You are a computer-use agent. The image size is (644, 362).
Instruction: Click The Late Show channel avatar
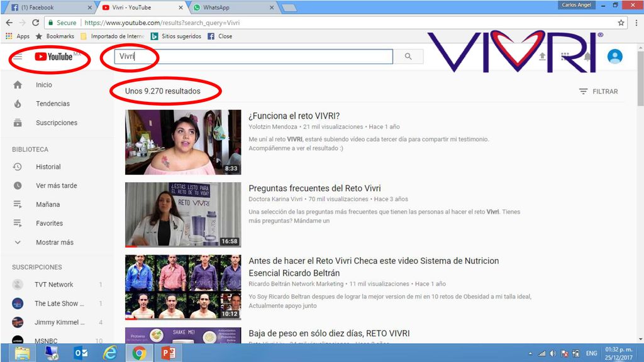tap(18, 304)
